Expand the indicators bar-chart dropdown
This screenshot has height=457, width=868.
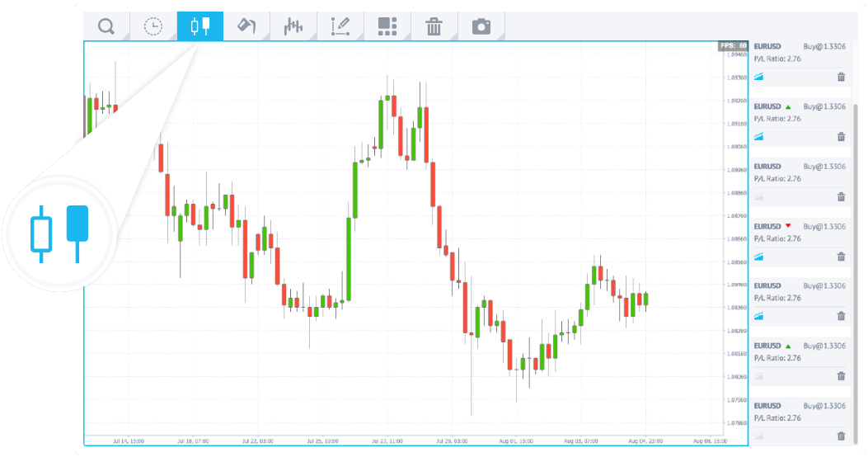293,26
